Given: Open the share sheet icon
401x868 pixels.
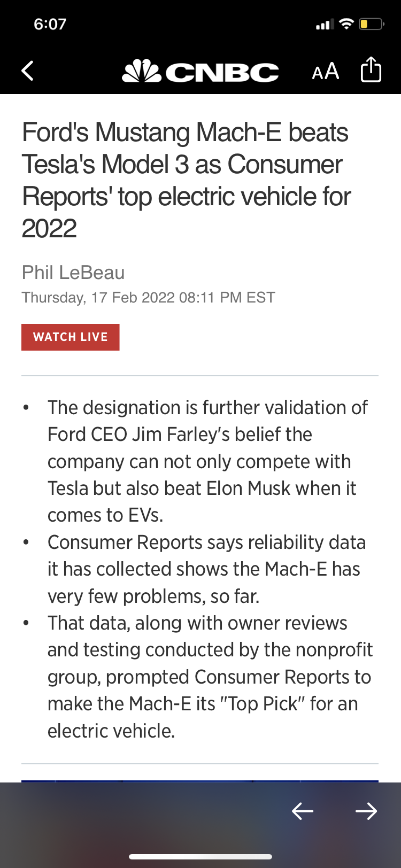Looking at the screenshot, I should tap(371, 69).
